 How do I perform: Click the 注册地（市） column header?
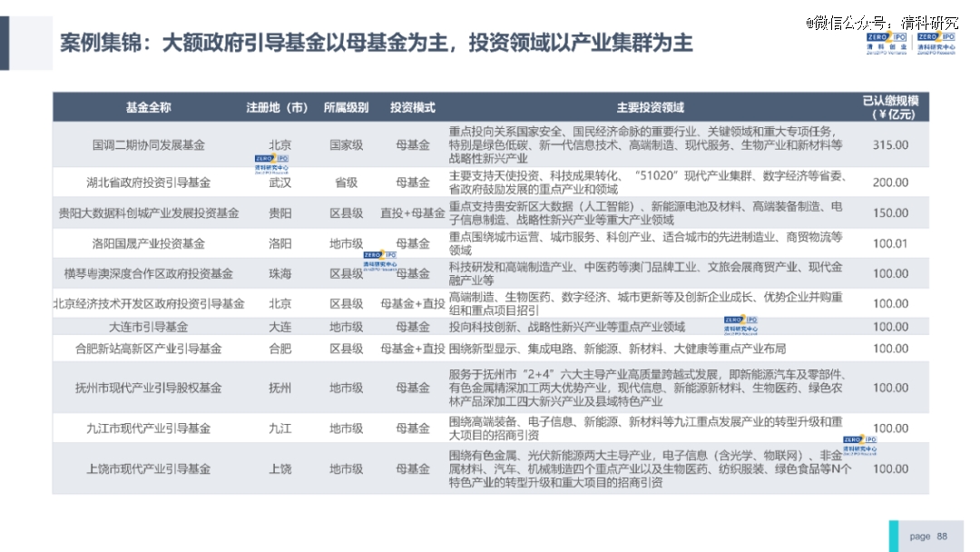[277, 107]
